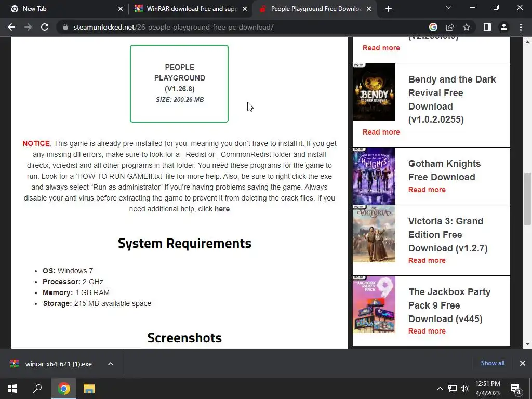Image resolution: width=532 pixels, height=399 pixels.
Task: Switch to WinRAR download tab
Action: tap(190, 9)
